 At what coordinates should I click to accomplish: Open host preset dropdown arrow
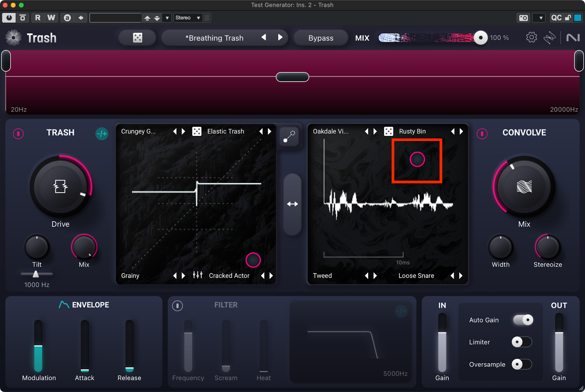point(167,18)
